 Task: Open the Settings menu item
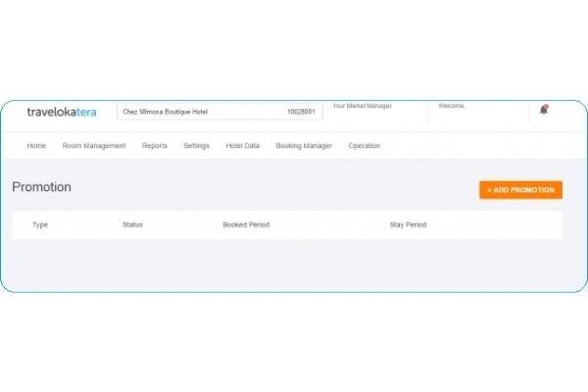click(196, 146)
